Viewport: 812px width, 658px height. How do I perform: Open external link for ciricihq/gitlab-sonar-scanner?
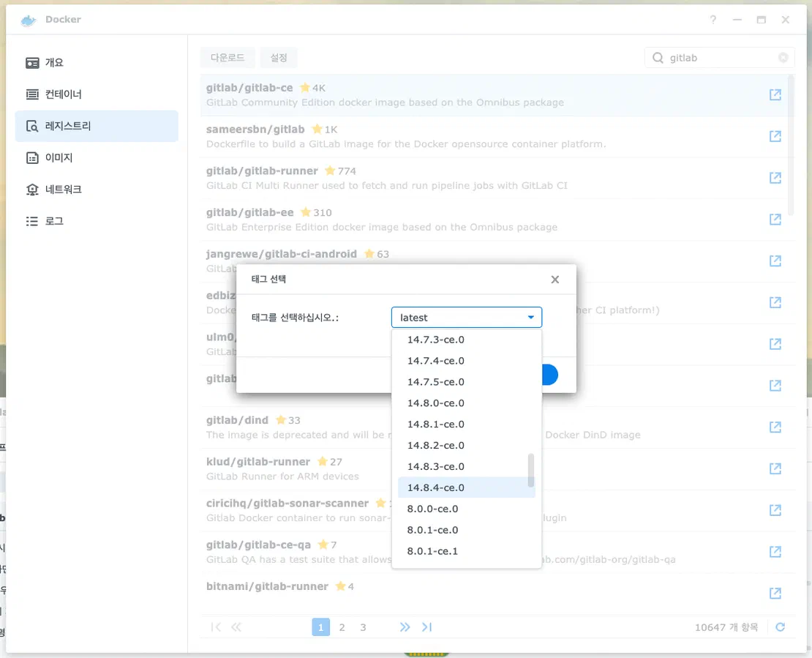775,510
